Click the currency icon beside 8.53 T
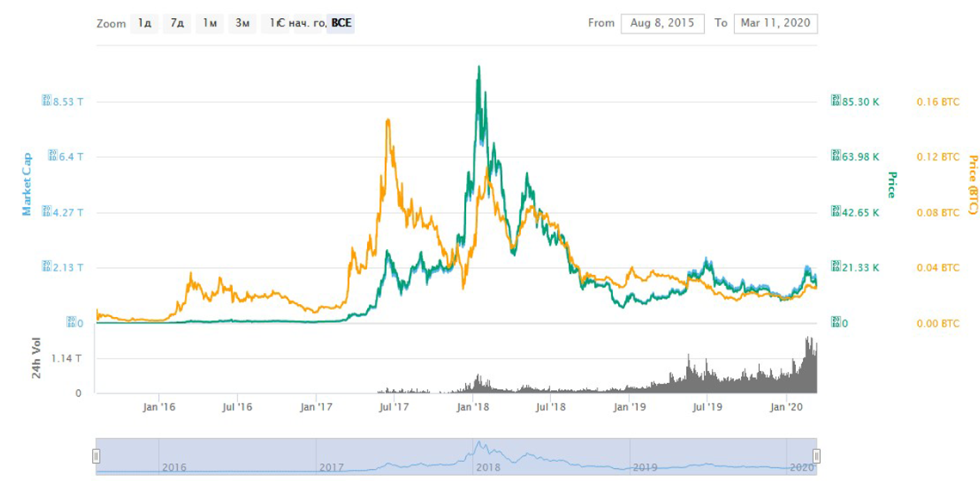This screenshot has height=481, width=980. pos(48,101)
